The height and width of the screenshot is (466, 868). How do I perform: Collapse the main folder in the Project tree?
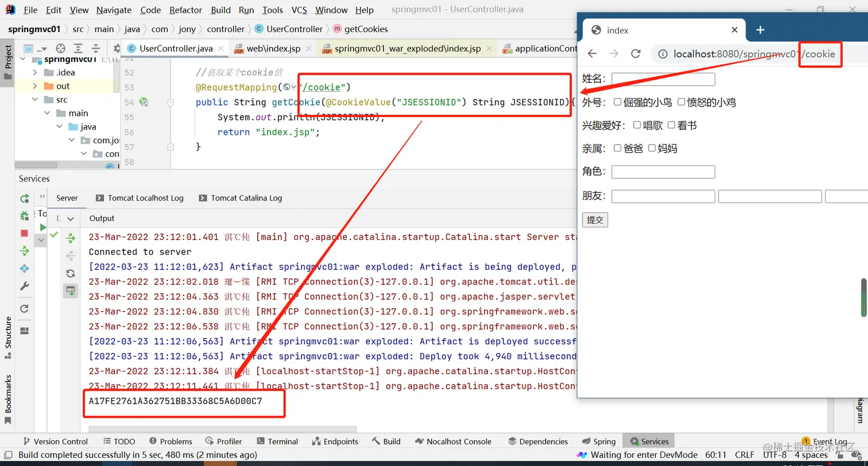(x=48, y=113)
